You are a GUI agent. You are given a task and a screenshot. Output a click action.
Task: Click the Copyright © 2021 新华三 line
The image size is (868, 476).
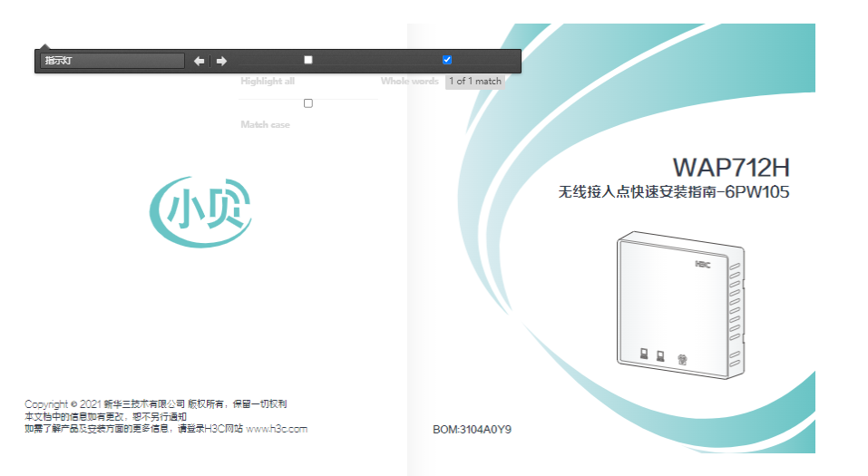click(x=156, y=404)
